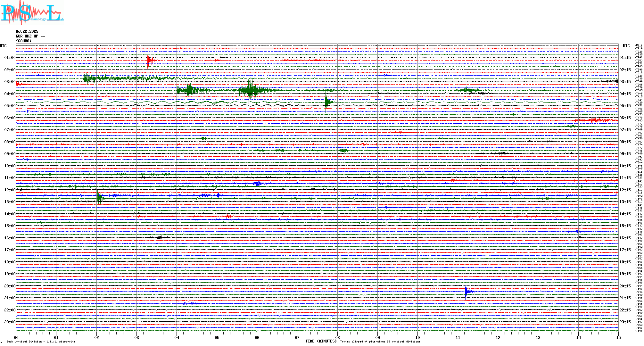This screenshot has height=346, width=644.
Task: Click the large green event near minute 06
Action: 250,90
